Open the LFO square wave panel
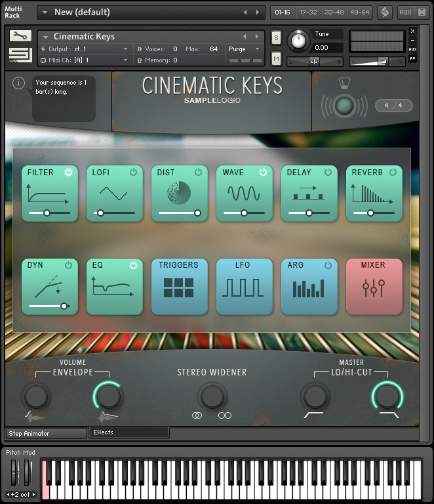The image size is (434, 504). click(x=245, y=287)
